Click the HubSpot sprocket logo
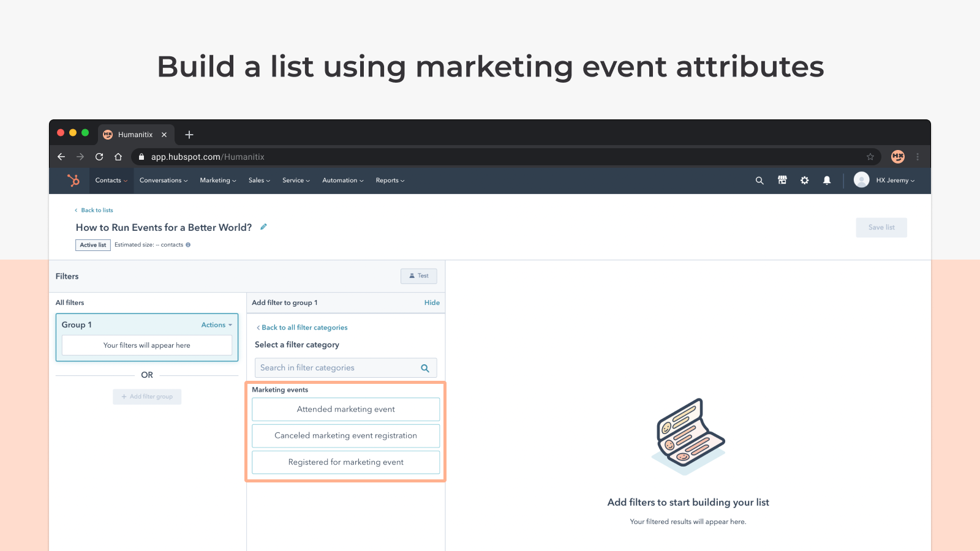980x551 pixels. coord(74,180)
